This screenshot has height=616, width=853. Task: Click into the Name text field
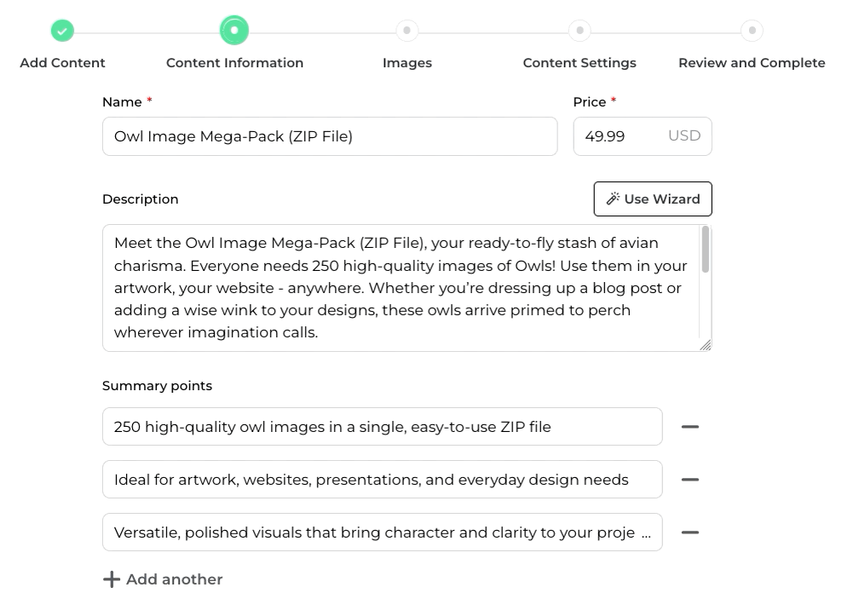[330, 136]
